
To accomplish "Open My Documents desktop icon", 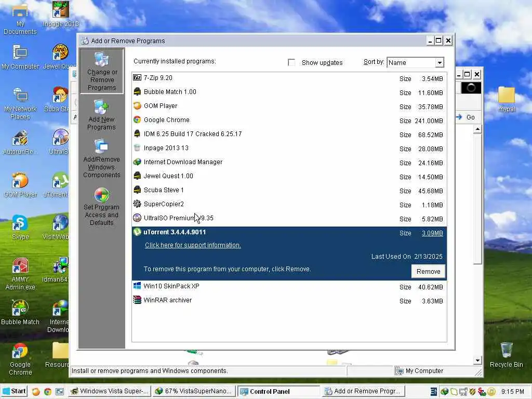I will coord(20,19).
